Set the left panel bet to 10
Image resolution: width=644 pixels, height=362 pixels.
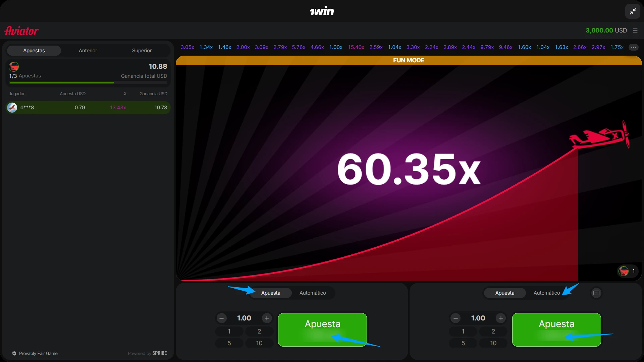259,343
